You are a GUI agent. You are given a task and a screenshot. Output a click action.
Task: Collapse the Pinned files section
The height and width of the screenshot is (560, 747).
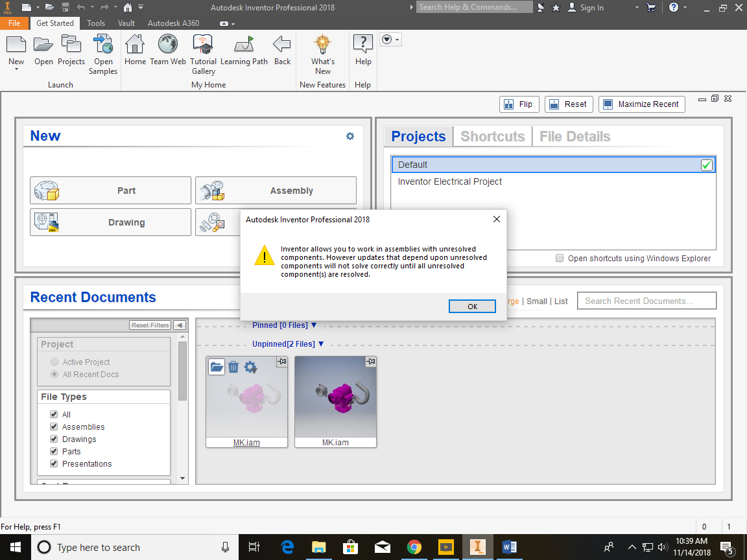(313, 325)
